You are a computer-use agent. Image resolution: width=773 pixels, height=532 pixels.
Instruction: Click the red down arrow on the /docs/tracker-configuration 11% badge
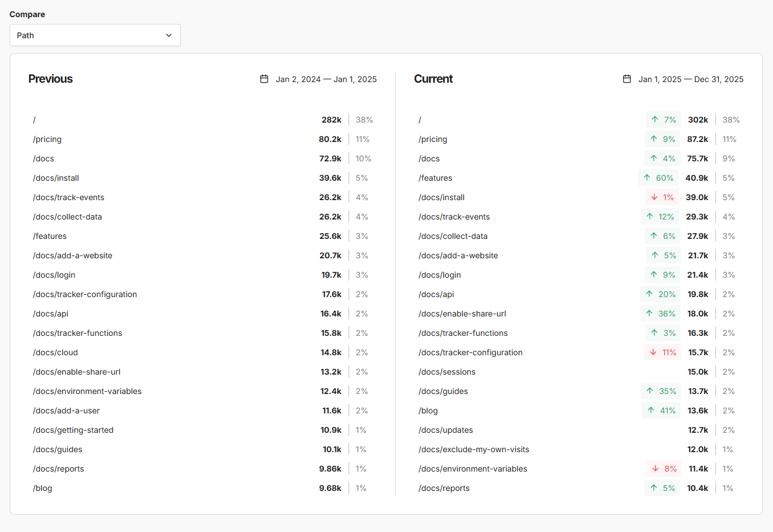(653, 352)
